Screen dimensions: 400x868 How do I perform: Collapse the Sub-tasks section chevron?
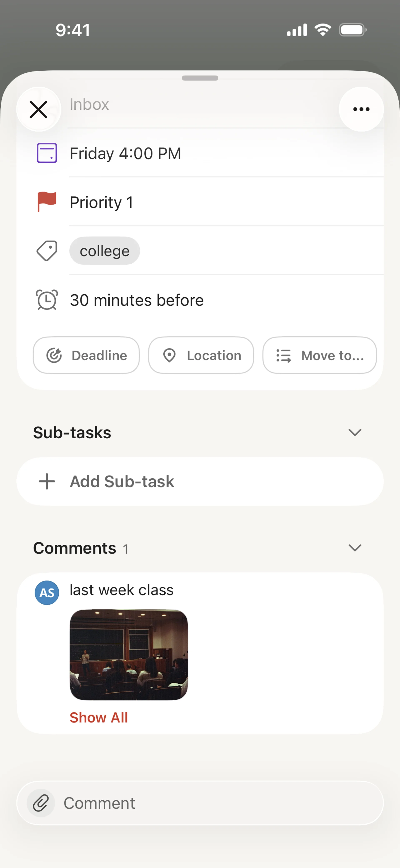tap(355, 432)
